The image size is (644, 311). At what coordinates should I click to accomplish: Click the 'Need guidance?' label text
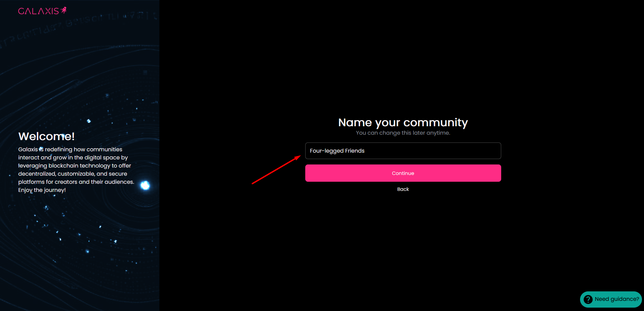[x=617, y=299]
